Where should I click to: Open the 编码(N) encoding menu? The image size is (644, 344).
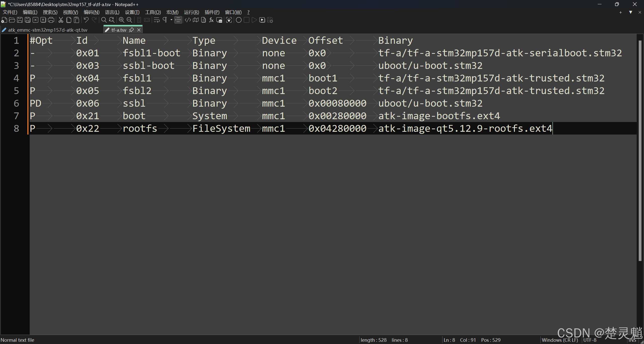tap(92, 12)
